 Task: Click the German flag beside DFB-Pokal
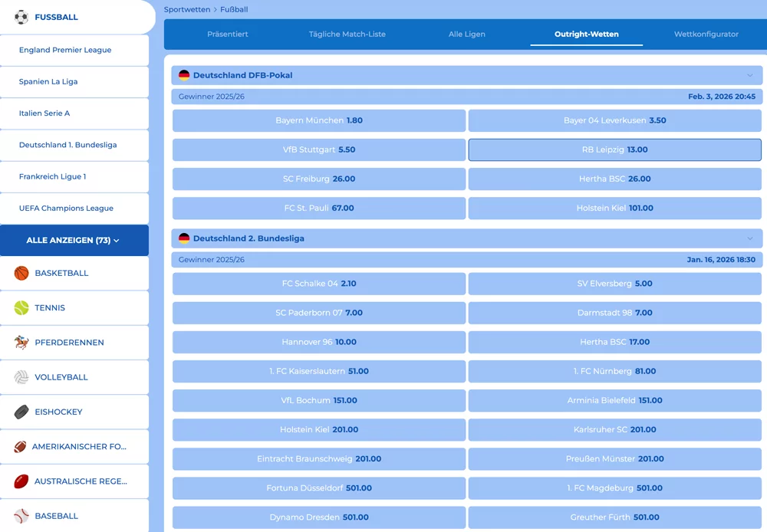(184, 75)
